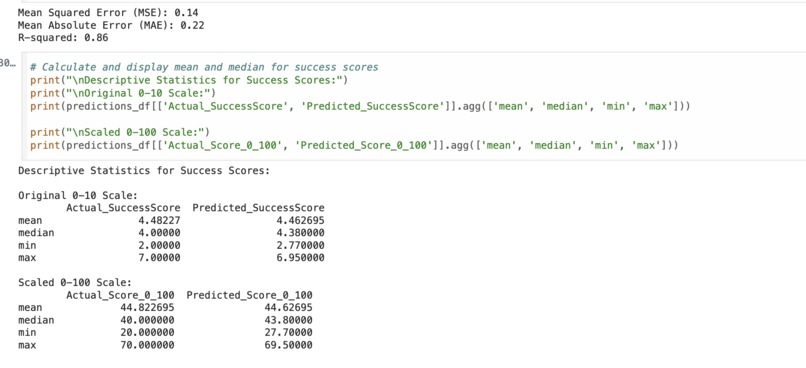
Task: Click the 'Scaled 0-100 Scale:' output heading
Action: (75, 283)
